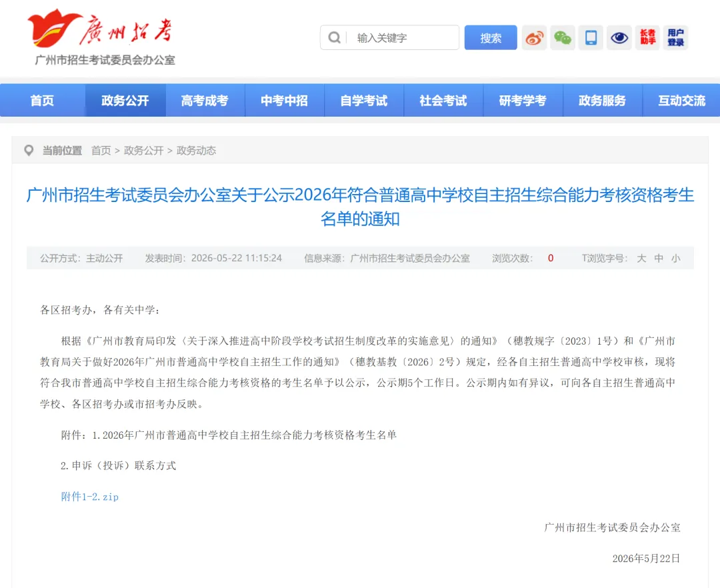Viewport: 720px width, 588px height.
Task: Click the magnifier icon in search box
Action: click(334, 37)
